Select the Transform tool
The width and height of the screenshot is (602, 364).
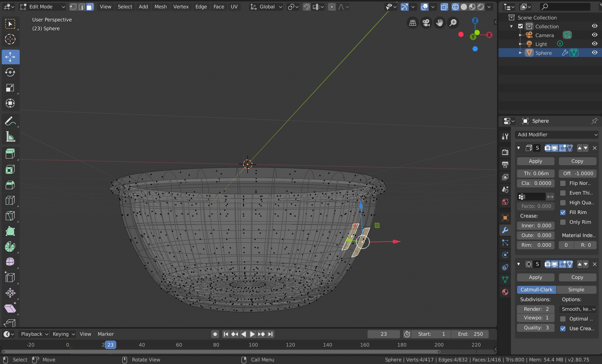coord(10,103)
